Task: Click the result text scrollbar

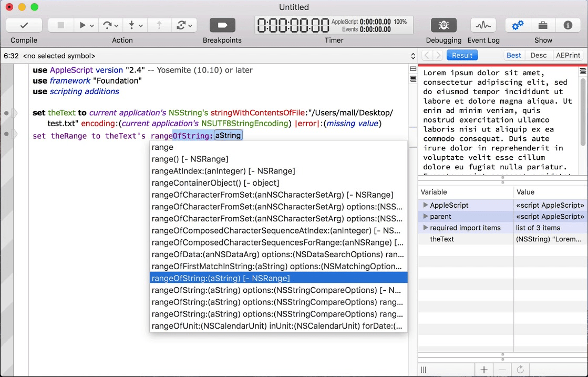Action: click(583, 111)
